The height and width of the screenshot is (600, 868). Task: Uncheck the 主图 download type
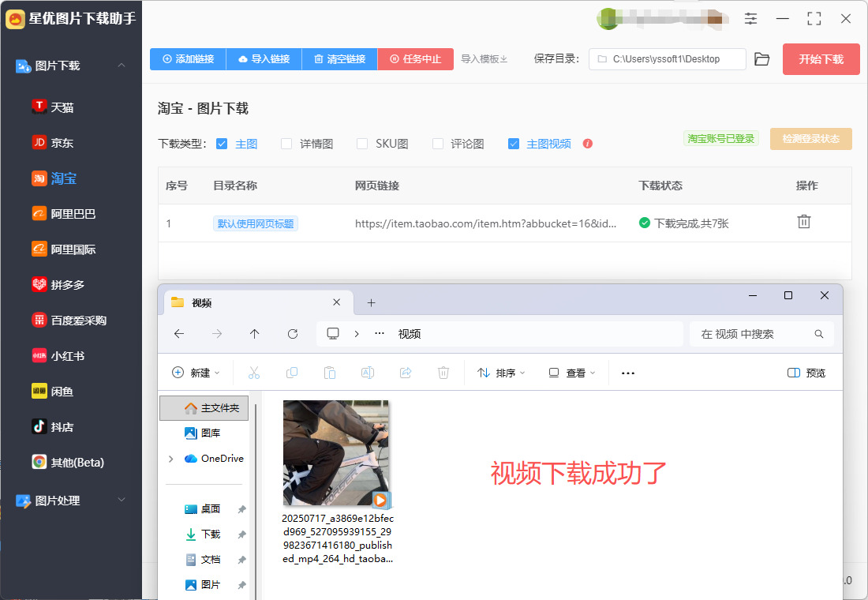pyautogui.click(x=222, y=144)
